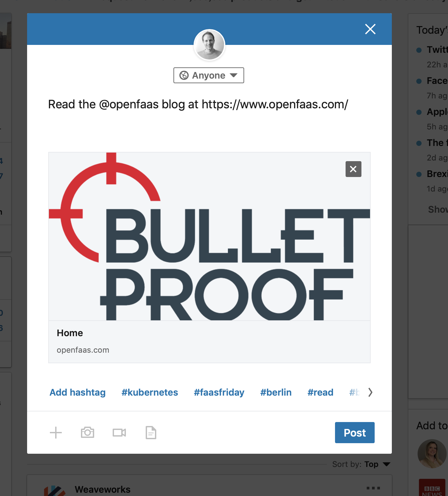Open the Apple news item in sidebar
This screenshot has width=448, height=496.
point(437,112)
